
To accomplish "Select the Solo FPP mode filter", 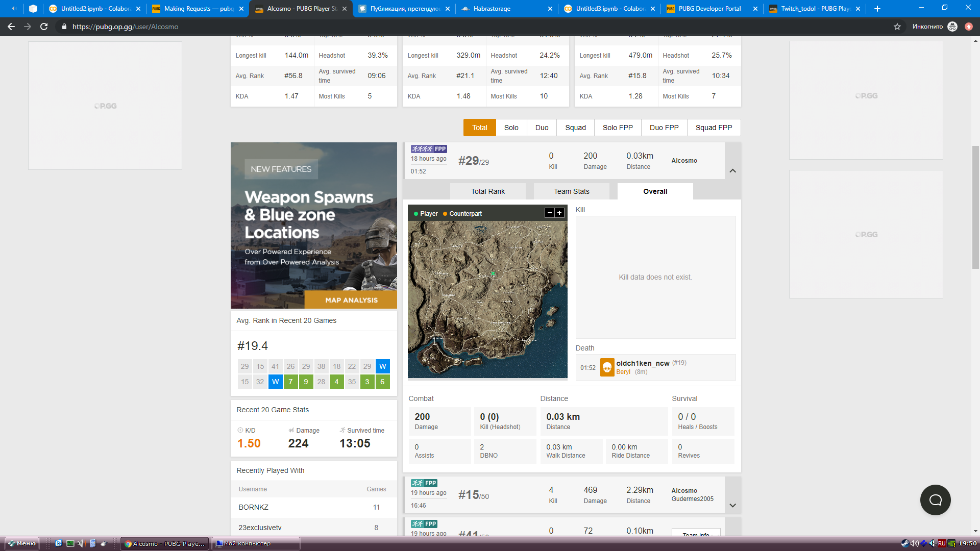I will click(x=618, y=128).
